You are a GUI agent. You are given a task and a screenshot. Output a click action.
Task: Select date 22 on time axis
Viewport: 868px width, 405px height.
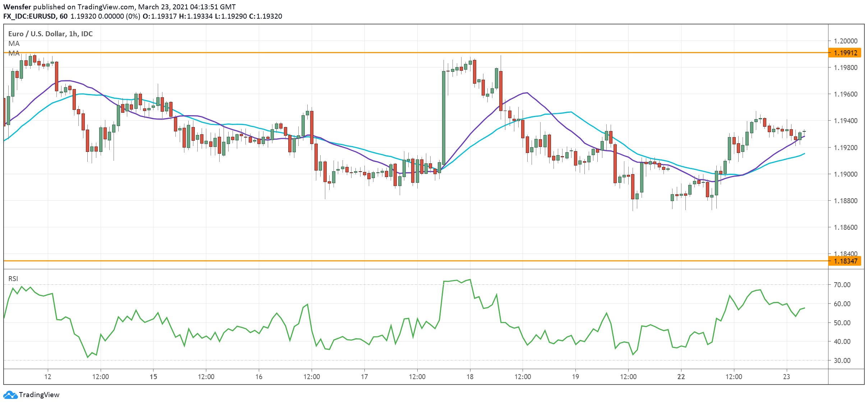(681, 377)
